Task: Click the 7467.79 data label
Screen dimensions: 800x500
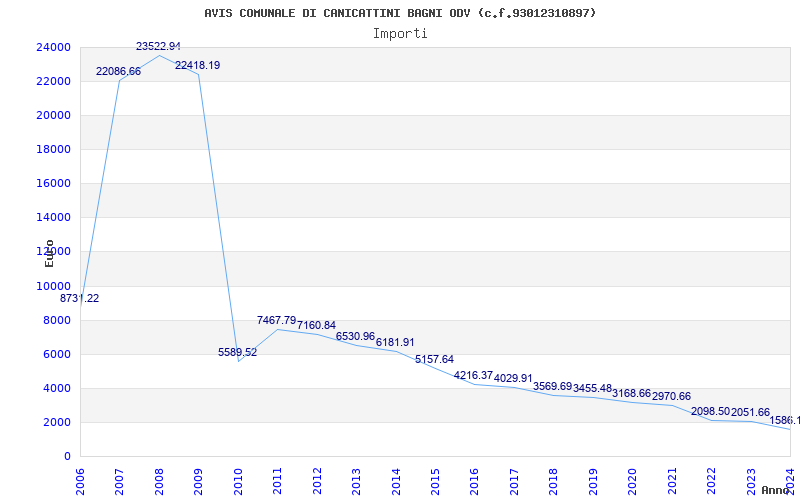Action: pos(277,320)
